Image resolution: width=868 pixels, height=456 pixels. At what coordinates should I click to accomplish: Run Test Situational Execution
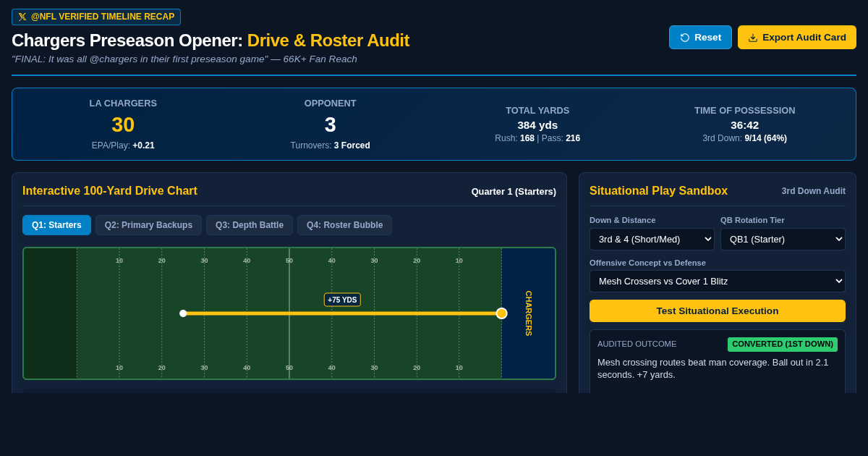718,311
